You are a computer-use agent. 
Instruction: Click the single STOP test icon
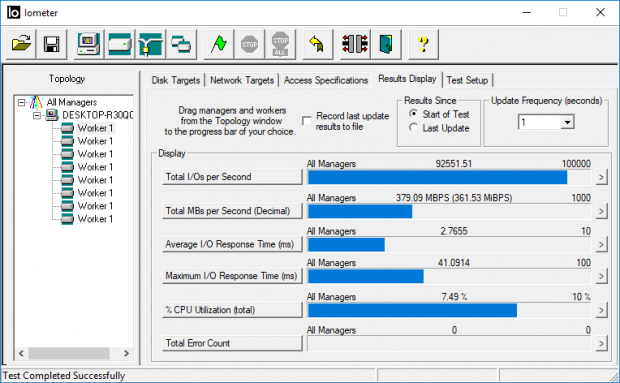point(250,44)
